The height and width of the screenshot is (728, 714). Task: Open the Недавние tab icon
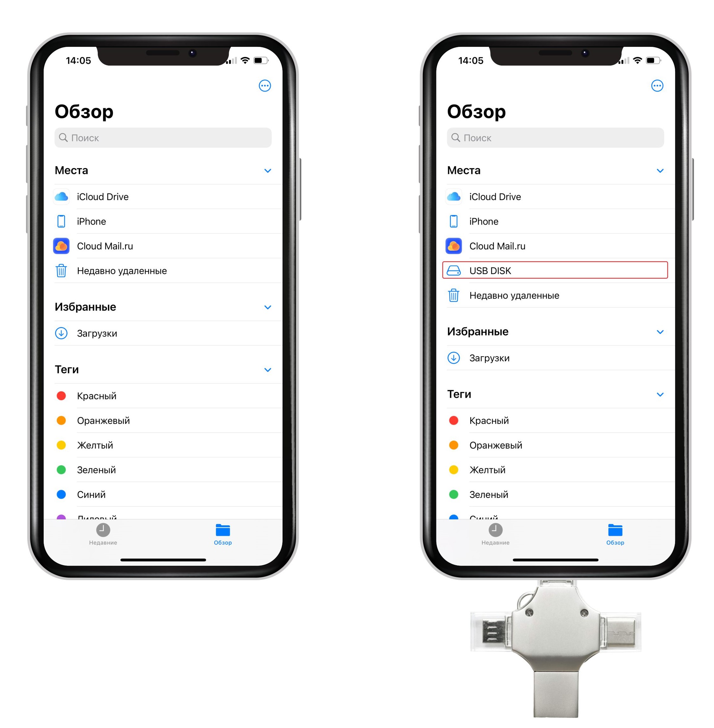click(x=107, y=530)
